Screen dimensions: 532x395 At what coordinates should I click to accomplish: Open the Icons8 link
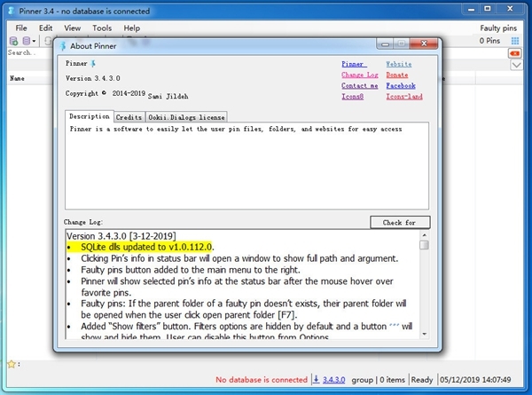point(353,97)
